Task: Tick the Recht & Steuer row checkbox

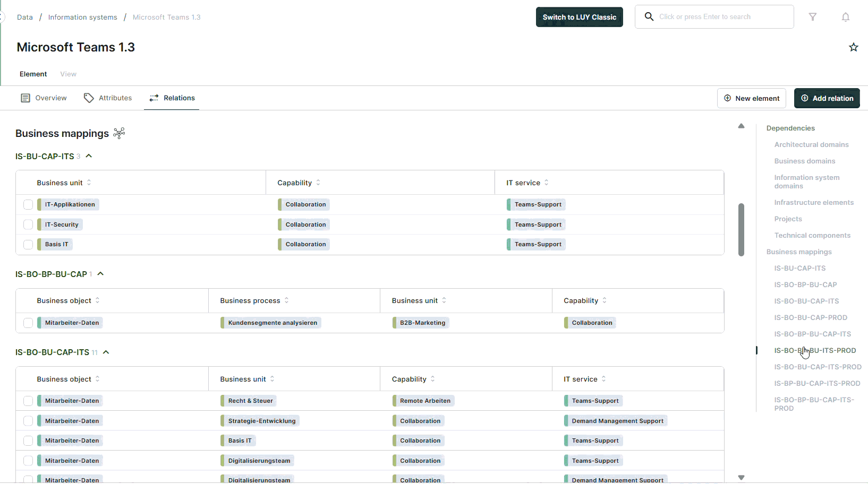Action: 28,401
